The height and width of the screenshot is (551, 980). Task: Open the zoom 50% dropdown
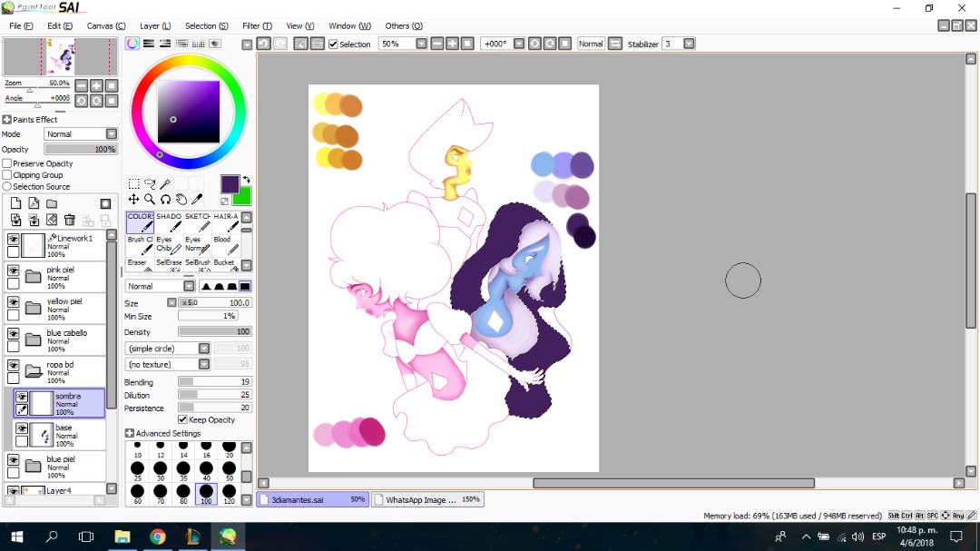pos(421,44)
